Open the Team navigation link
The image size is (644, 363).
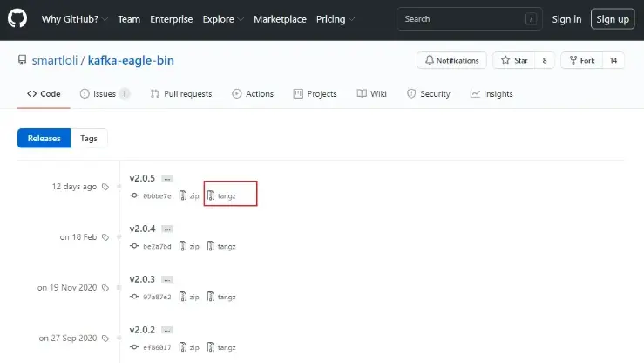coord(129,19)
